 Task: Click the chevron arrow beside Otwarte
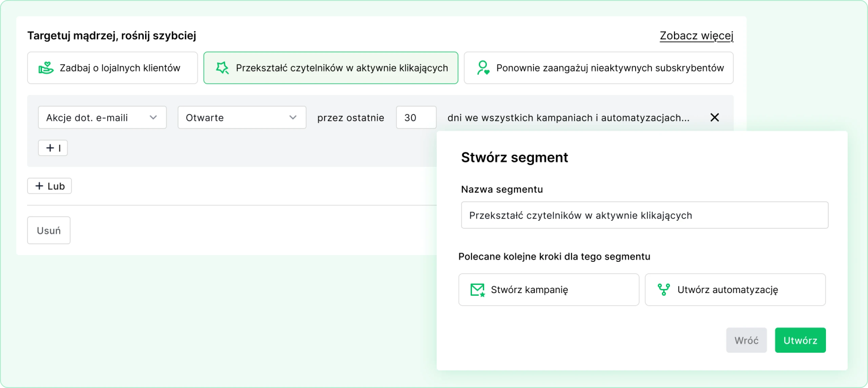tap(293, 117)
